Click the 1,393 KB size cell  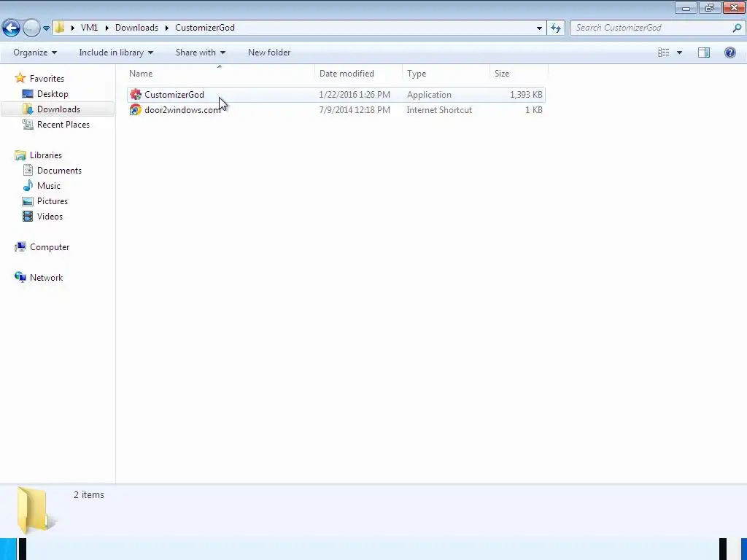[x=526, y=95]
